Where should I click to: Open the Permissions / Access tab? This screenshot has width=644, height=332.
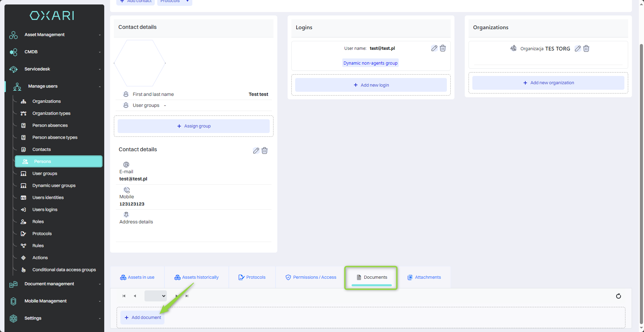[311, 277]
